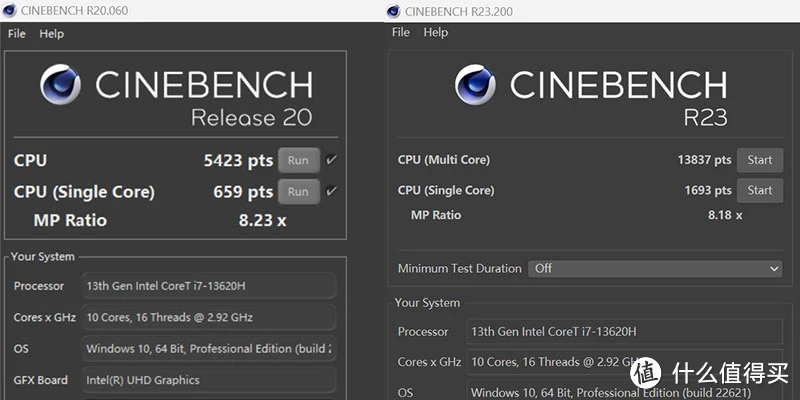Open the Minimum Test Duration dropdown
800x400 pixels.
pyautogui.click(x=655, y=268)
